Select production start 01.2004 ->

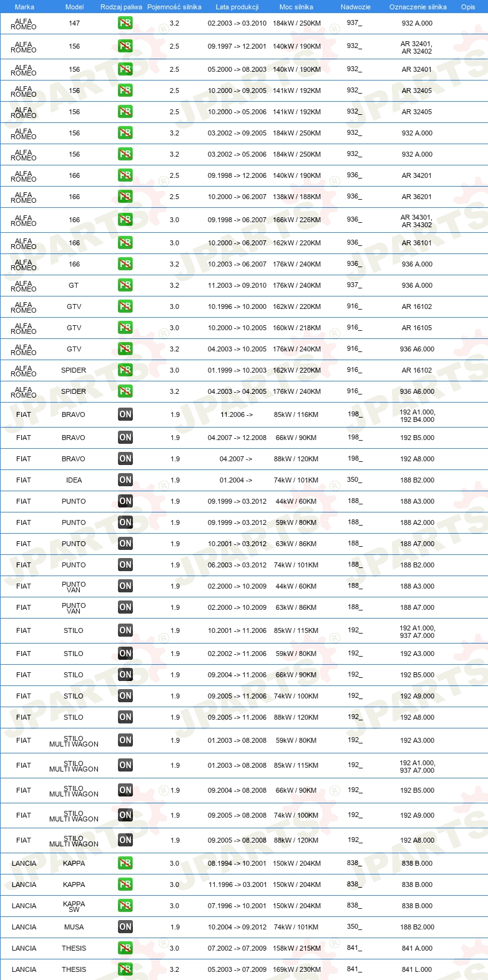click(x=236, y=480)
